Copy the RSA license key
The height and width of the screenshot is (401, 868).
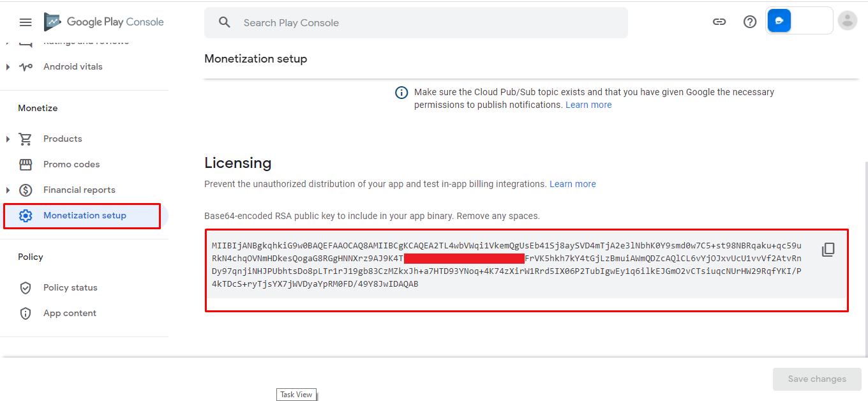click(x=828, y=250)
